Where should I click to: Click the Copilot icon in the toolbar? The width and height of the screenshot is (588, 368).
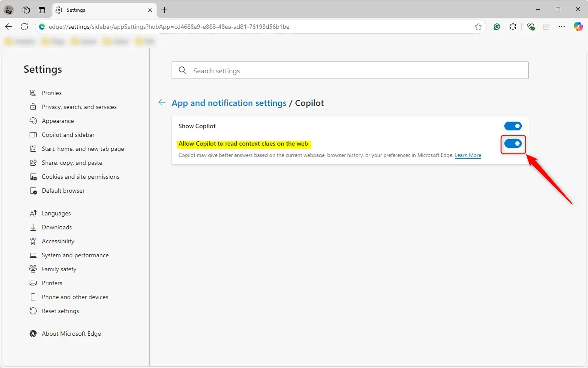(578, 27)
